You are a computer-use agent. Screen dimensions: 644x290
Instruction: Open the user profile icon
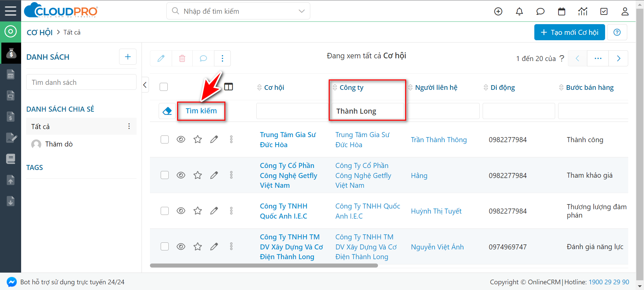point(625,11)
